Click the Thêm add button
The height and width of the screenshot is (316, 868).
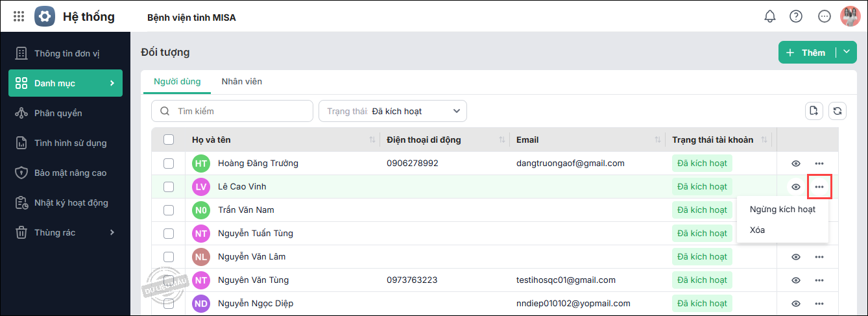pos(806,53)
